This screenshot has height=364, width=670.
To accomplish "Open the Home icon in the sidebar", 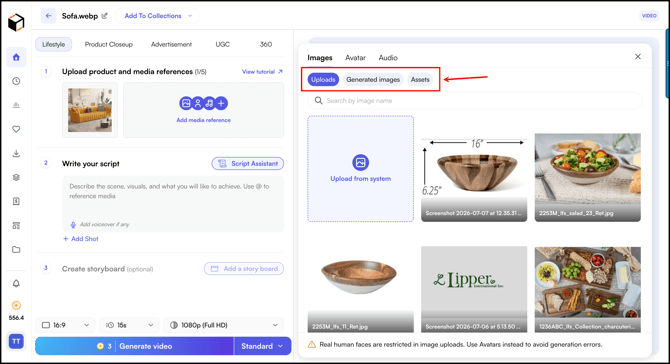I will tap(16, 57).
